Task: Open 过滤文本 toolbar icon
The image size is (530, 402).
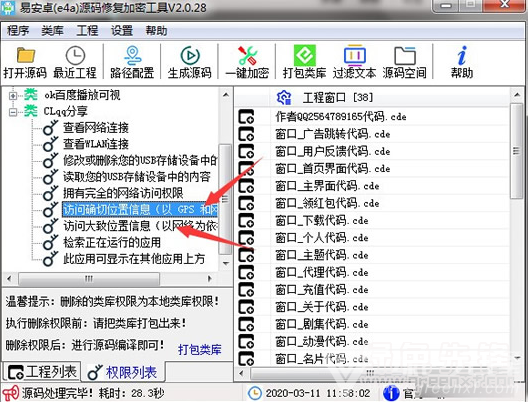Action: tap(355, 55)
